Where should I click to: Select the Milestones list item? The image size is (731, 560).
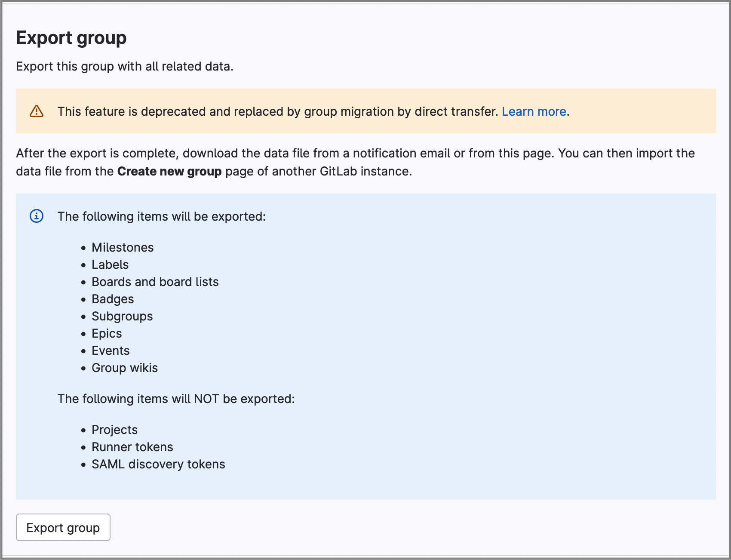click(x=123, y=247)
